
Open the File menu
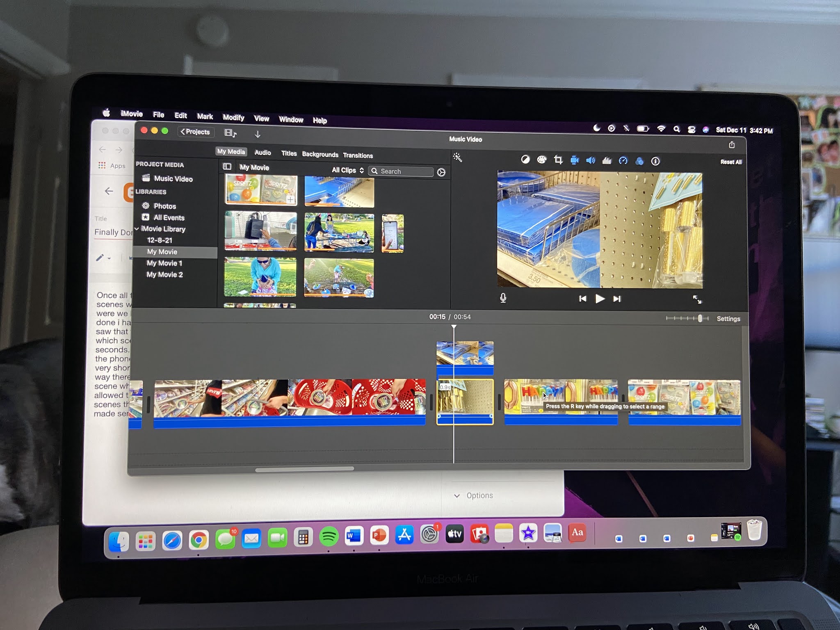(158, 115)
